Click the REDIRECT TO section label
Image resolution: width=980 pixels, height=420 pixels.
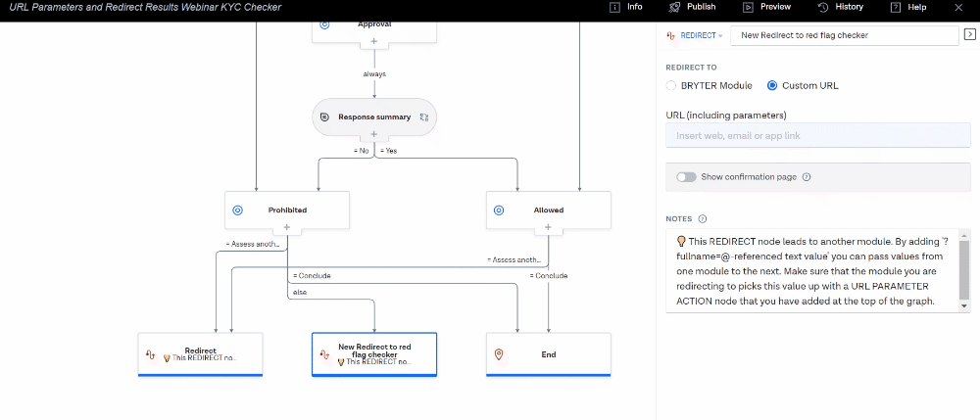click(x=691, y=68)
